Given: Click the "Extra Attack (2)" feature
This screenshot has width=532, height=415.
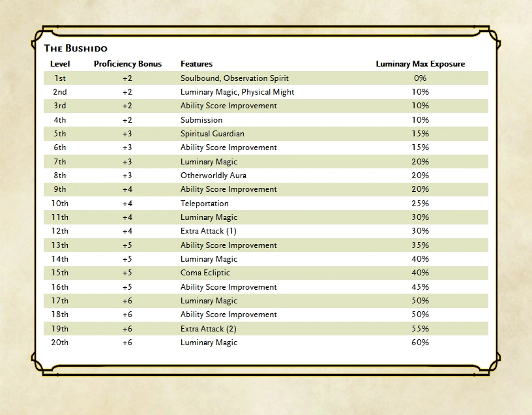Looking at the screenshot, I should (209, 329).
